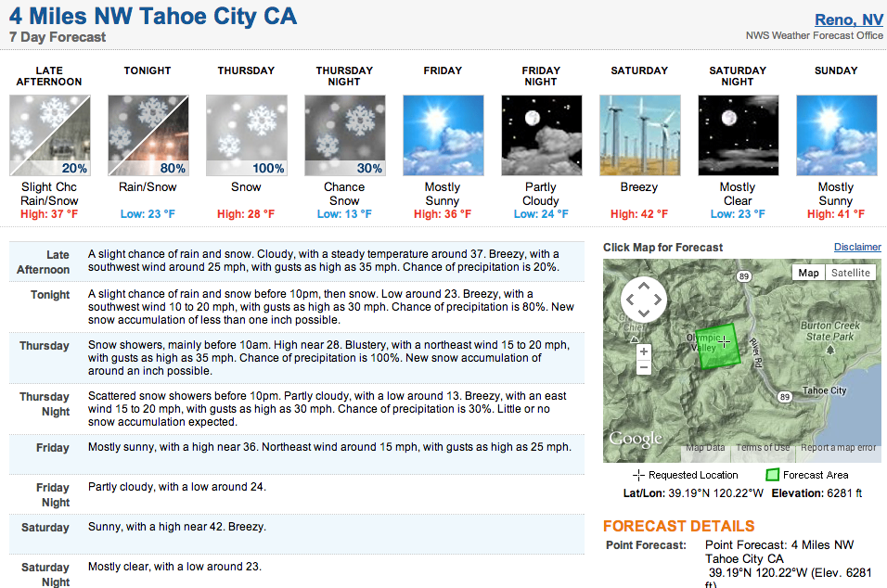Click the Late Afternoon rain/snow forecast icon

click(50, 135)
